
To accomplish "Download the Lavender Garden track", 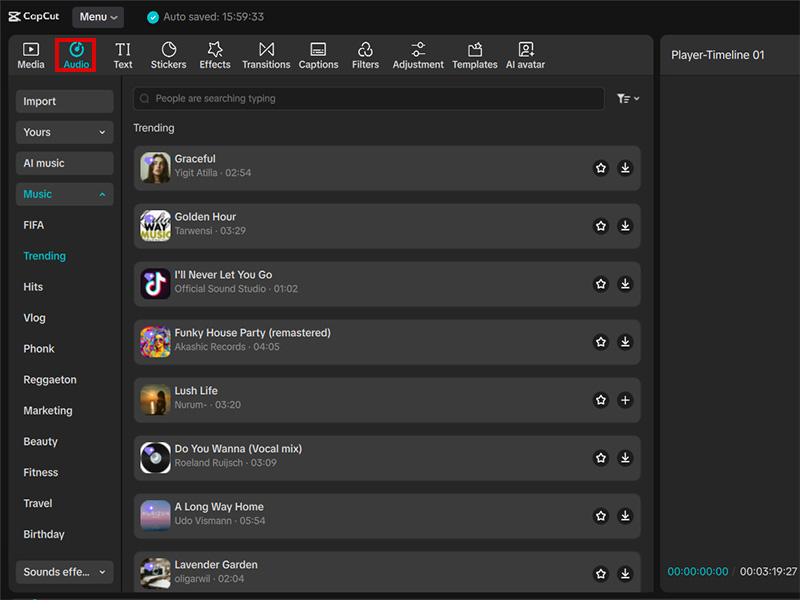I will pos(625,574).
